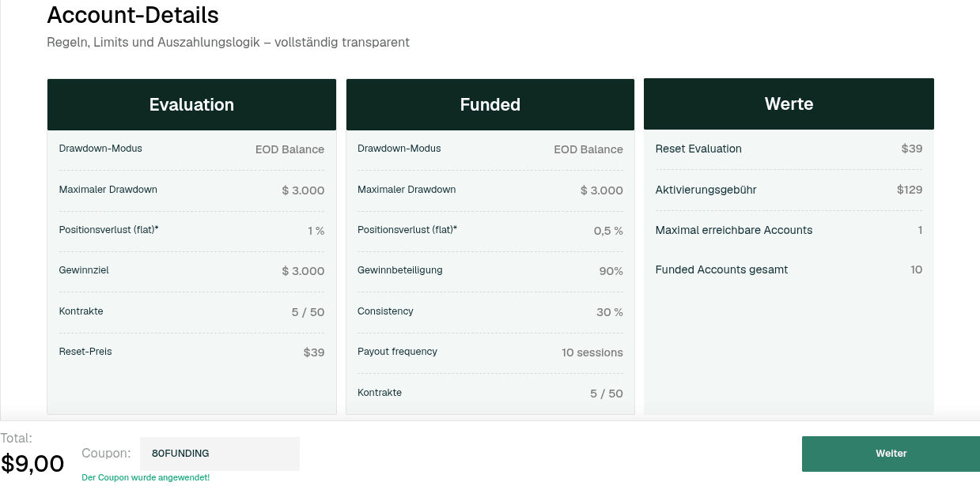Click the Gewinnbeteiligung label
980x486 pixels.
point(400,270)
